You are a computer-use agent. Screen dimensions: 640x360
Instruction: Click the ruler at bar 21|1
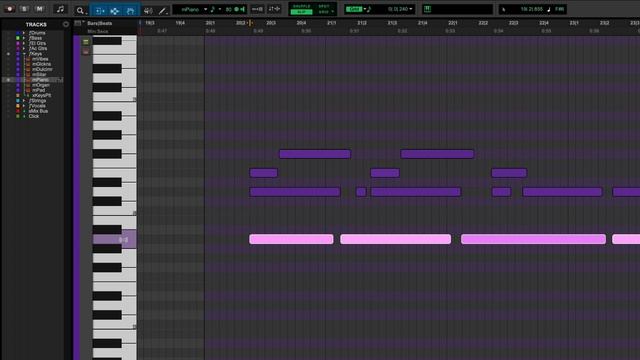(x=331, y=23)
